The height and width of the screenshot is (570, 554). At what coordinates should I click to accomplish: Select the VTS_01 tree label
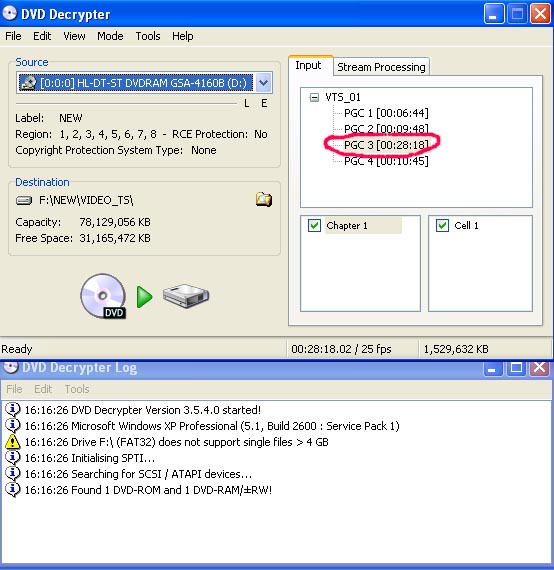[343, 97]
